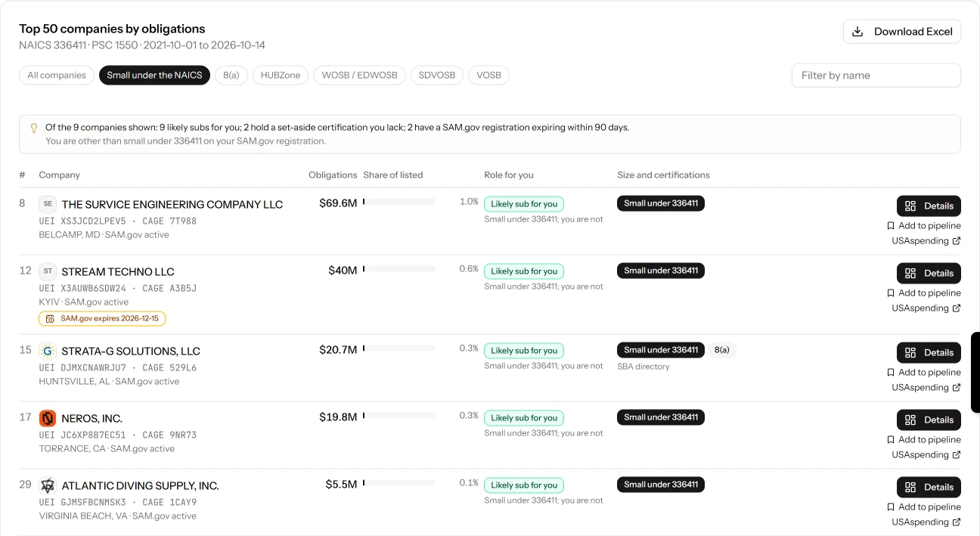This screenshot has width=980, height=536.
Task: Click the bookmark icon in Strata-G row
Action: pos(891,373)
